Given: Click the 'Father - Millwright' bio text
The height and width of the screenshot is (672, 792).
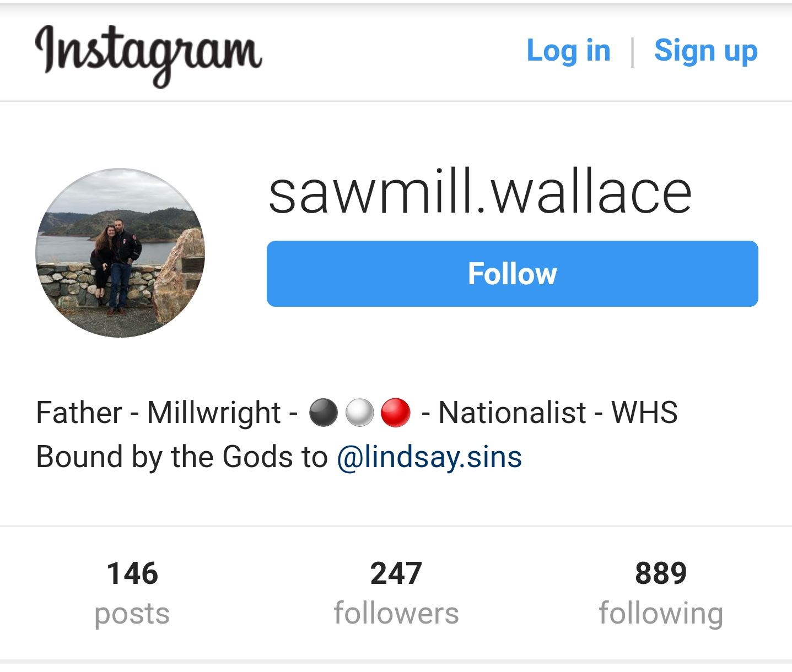Looking at the screenshot, I should pyautogui.click(x=159, y=413).
